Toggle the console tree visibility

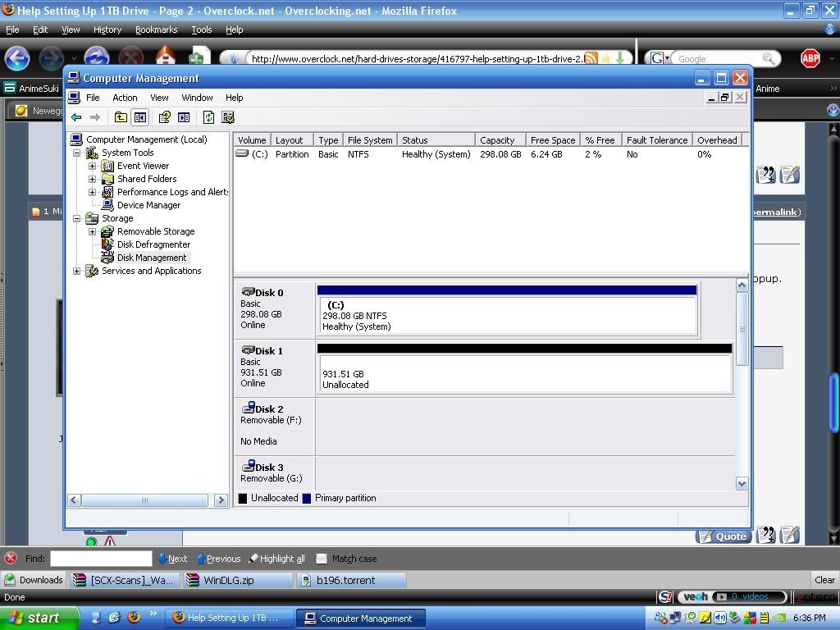[x=139, y=116]
